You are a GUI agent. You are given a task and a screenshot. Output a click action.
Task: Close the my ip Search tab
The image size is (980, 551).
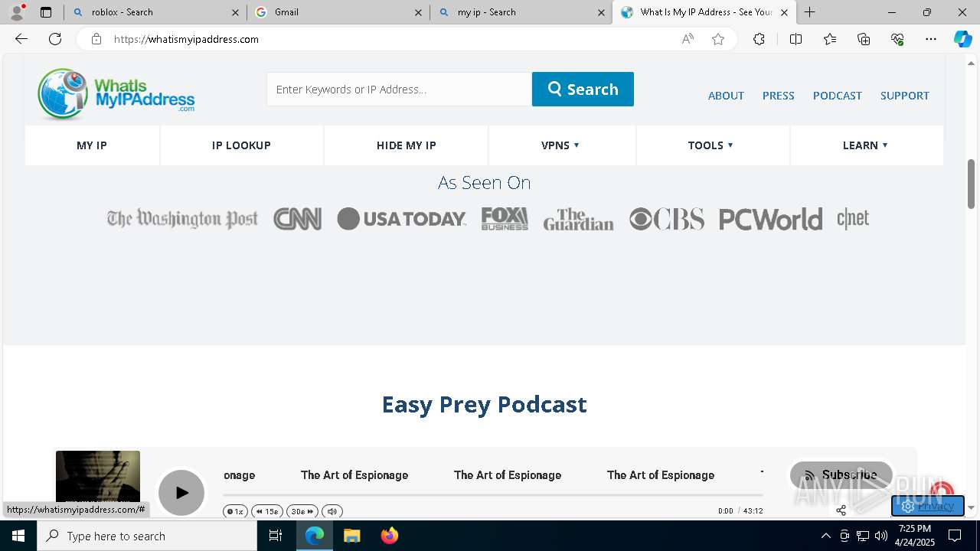601,12
